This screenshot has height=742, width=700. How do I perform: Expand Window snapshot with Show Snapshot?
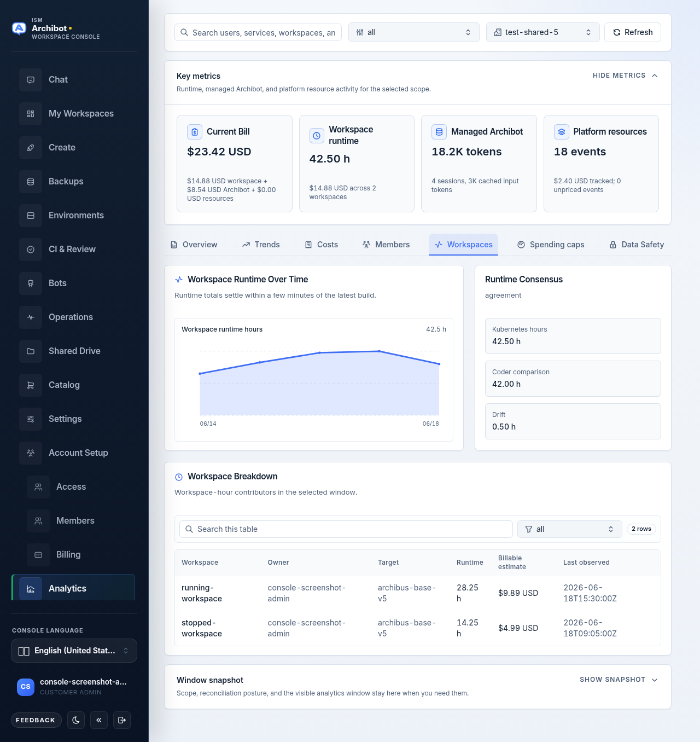[x=619, y=680]
